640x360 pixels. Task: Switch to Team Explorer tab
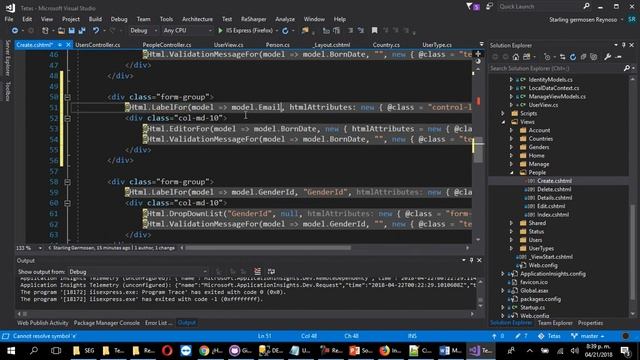(555, 323)
